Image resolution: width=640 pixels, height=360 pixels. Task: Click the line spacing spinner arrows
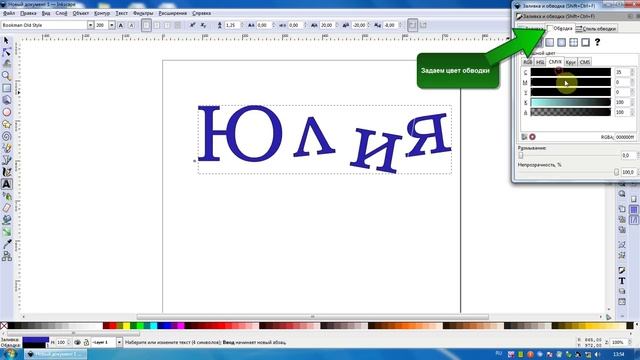[242, 25]
